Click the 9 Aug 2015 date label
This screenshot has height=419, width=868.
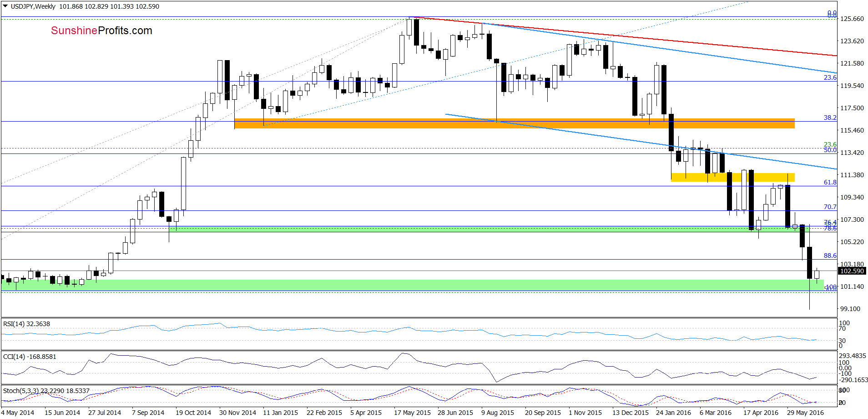(498, 413)
